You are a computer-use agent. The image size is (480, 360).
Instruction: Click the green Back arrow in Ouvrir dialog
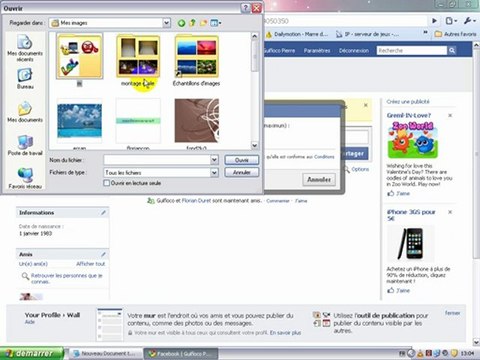pyautogui.click(x=181, y=23)
